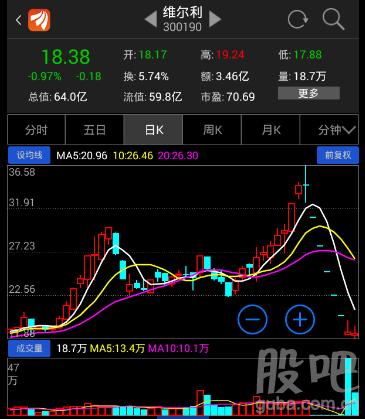365x419 pixels.
Task: Switch to the 分时 tab
Action: click(x=36, y=129)
